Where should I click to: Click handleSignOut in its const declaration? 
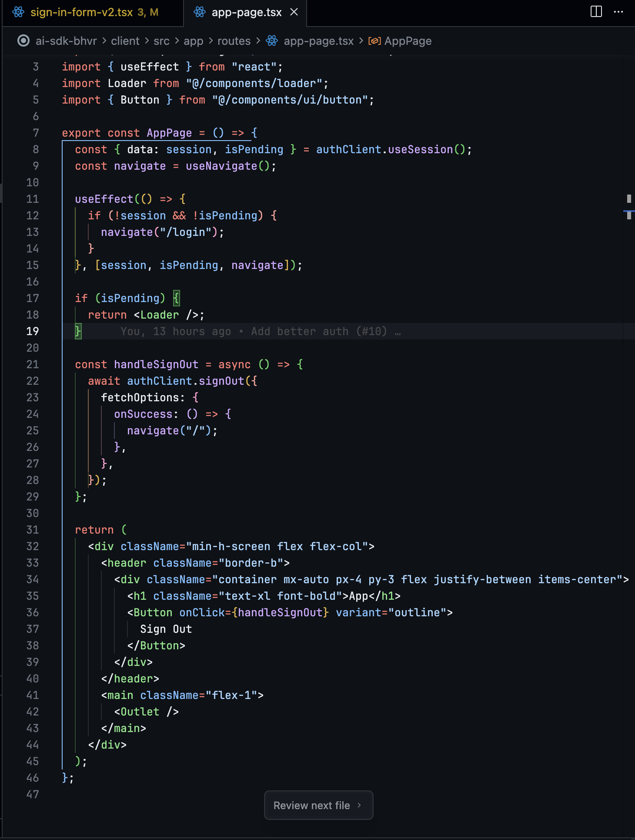click(x=156, y=365)
